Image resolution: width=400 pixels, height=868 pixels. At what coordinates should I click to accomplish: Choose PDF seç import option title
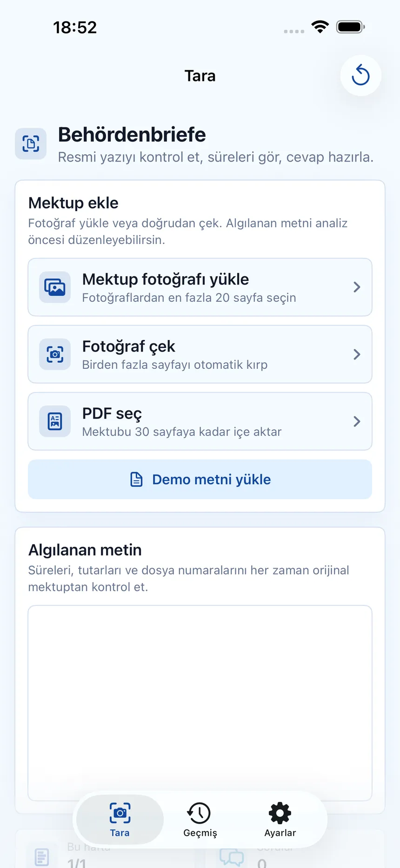coord(112,414)
